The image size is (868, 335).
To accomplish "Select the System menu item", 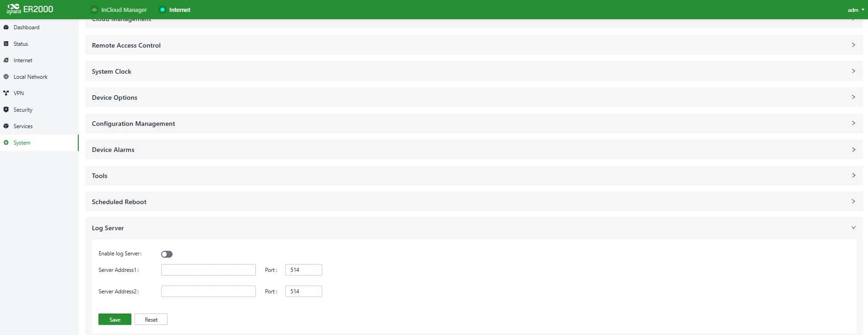I will pos(39,143).
